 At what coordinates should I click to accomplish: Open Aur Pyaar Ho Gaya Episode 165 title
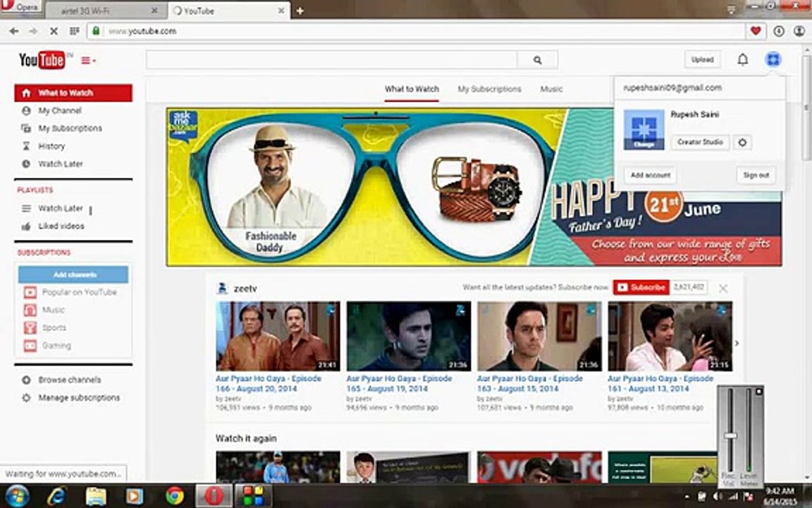[399, 384]
